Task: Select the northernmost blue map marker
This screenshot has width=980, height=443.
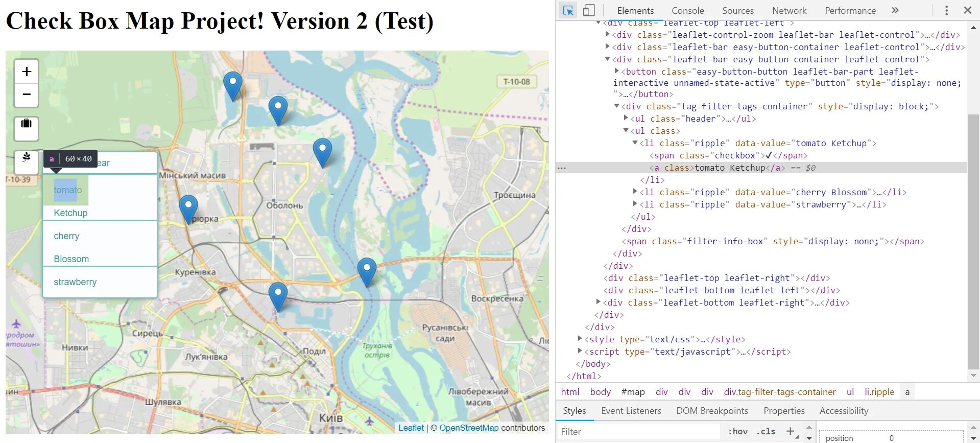Action: [x=233, y=86]
